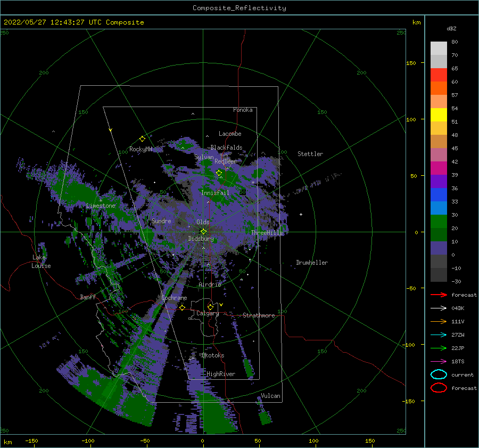The height and width of the screenshot is (448, 479).
Task: Click the Lacombe city label
Action: point(230,134)
